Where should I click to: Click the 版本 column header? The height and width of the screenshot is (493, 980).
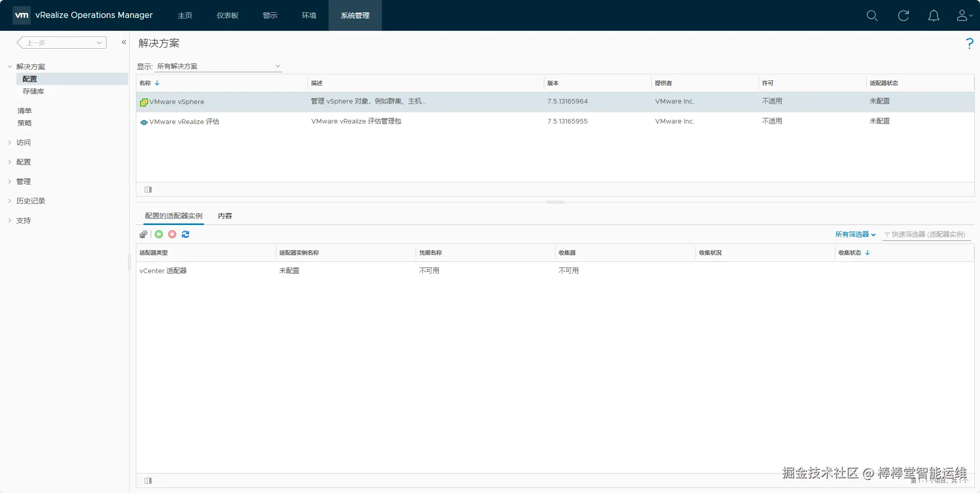pyautogui.click(x=598, y=83)
